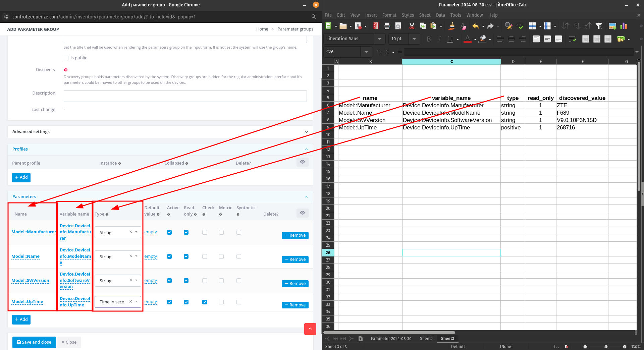The image size is (644, 350).
Task: Click the Save and close button
Action: [34, 342]
